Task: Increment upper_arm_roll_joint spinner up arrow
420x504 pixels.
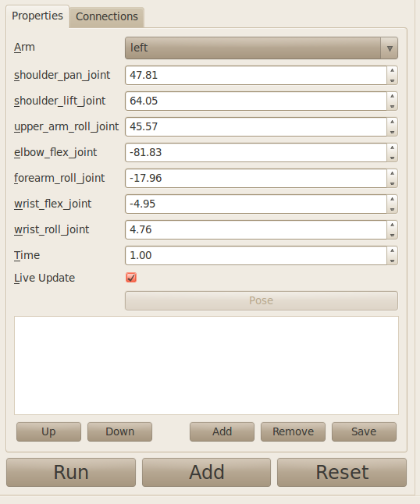Action: (392, 122)
